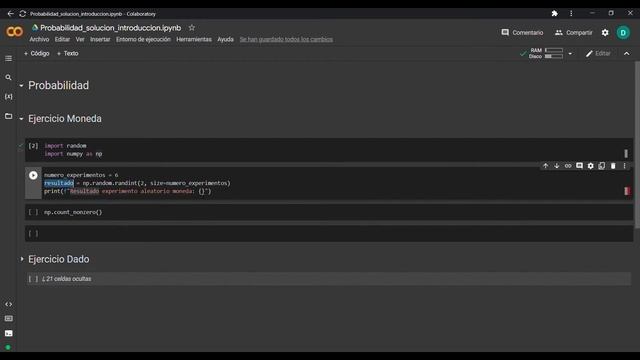Open the table of contents sidebar icon
This screenshot has height=360, width=640.
click(8, 58)
